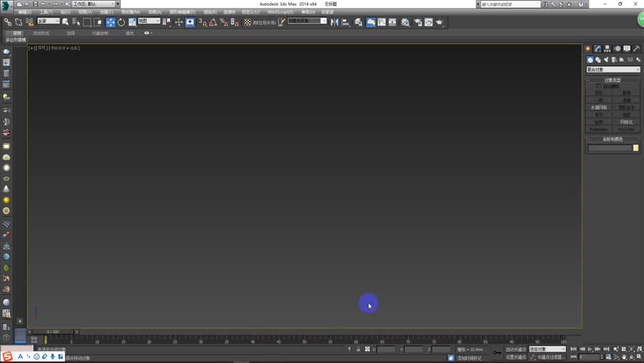Click the Save File icon in quick access toolbar
Viewport: 644px width, 363px height.
click(x=36, y=4)
